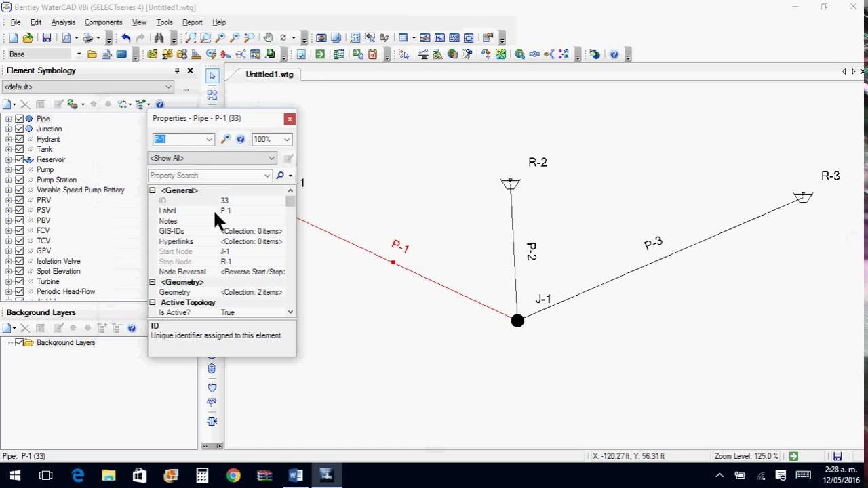
Task: Uncheck the Junction symbology checkbox
Action: point(19,129)
